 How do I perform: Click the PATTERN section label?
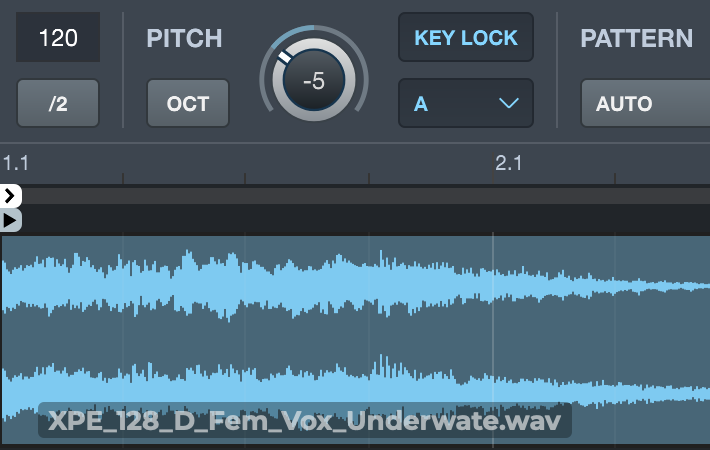tap(636, 38)
